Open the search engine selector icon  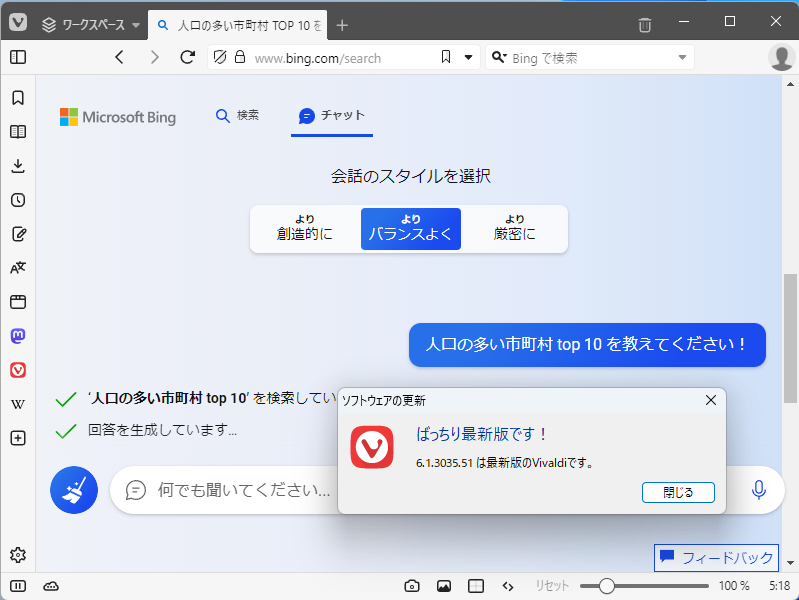pos(499,57)
